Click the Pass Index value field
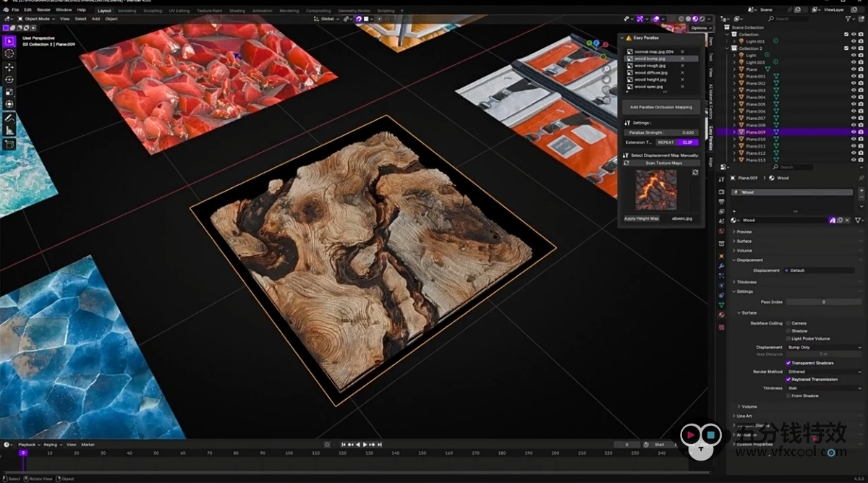868x483 pixels. tap(824, 302)
